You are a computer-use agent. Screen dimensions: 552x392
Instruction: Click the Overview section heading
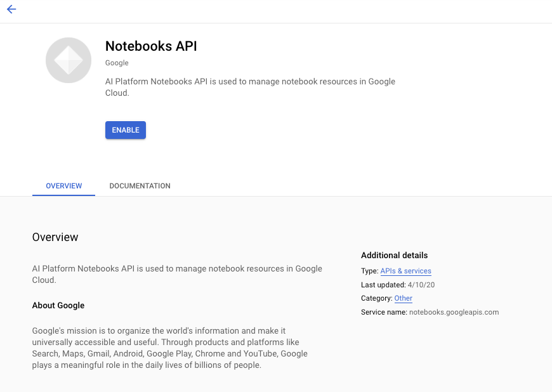pos(55,237)
